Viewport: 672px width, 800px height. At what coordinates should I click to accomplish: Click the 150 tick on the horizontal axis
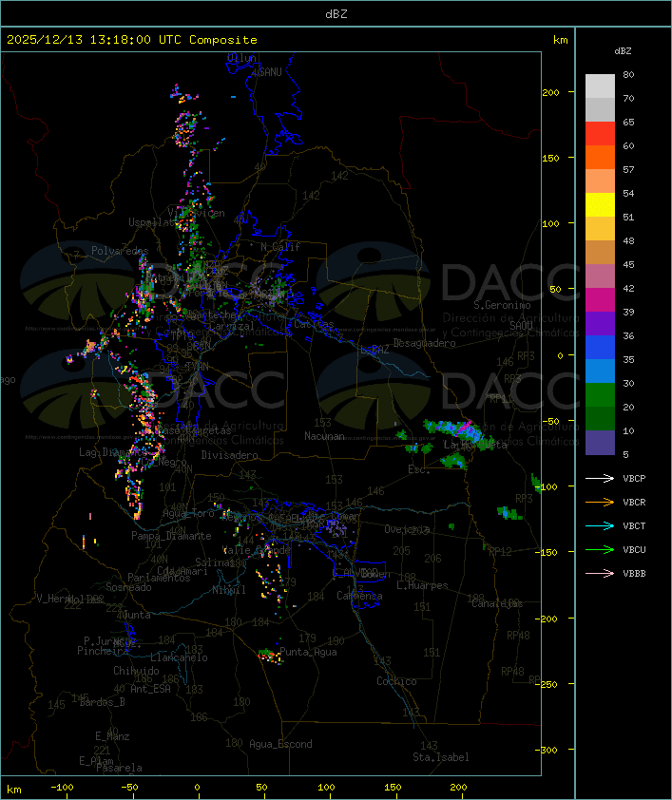point(393,788)
